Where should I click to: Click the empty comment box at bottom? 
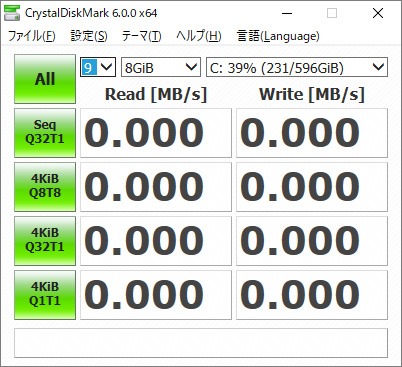201,343
